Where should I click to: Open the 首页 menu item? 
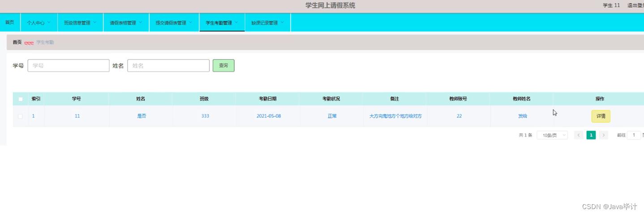click(x=9, y=22)
